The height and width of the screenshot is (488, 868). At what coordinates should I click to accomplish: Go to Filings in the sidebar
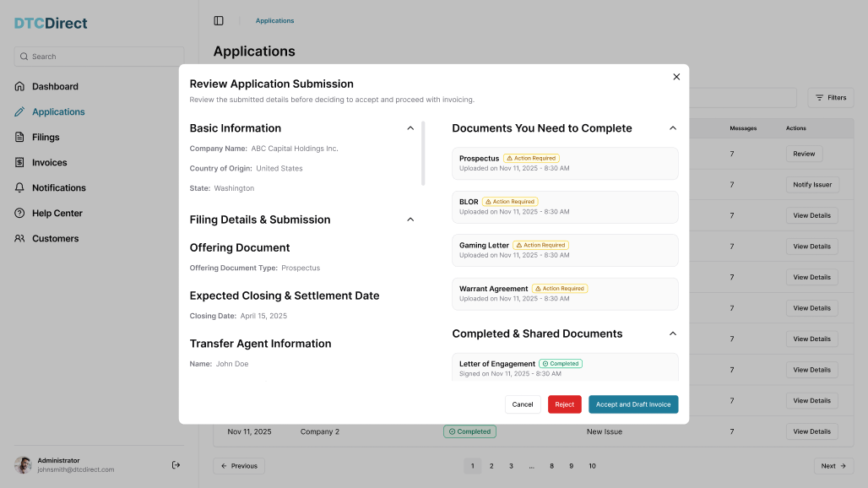tap(46, 138)
